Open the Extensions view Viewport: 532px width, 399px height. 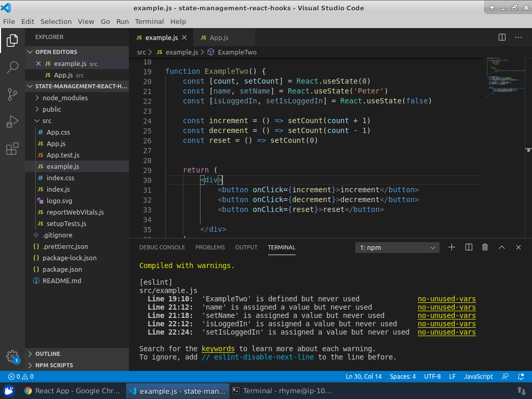click(12, 150)
